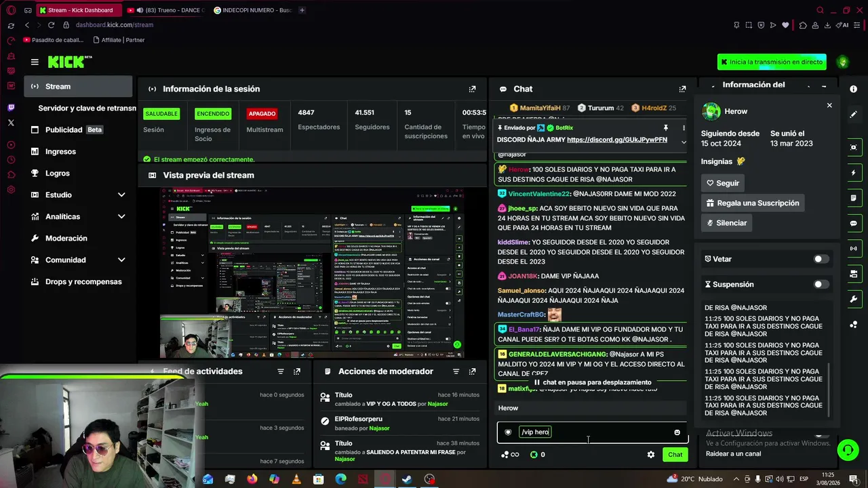
Task: Click Raidear a un canal
Action: [733, 454]
